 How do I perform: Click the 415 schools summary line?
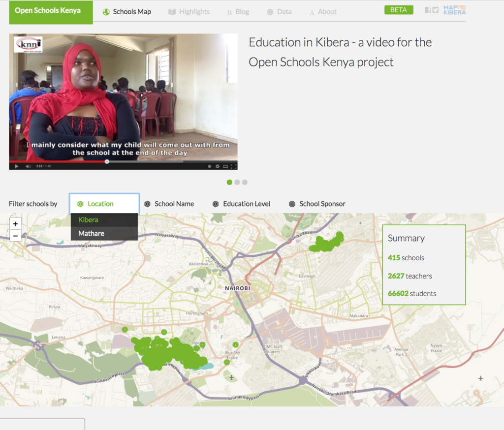[x=406, y=258]
